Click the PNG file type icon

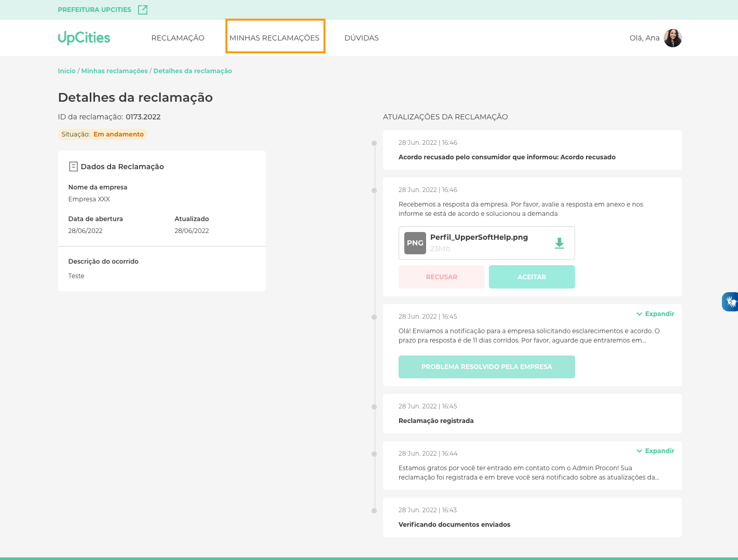pyautogui.click(x=415, y=243)
